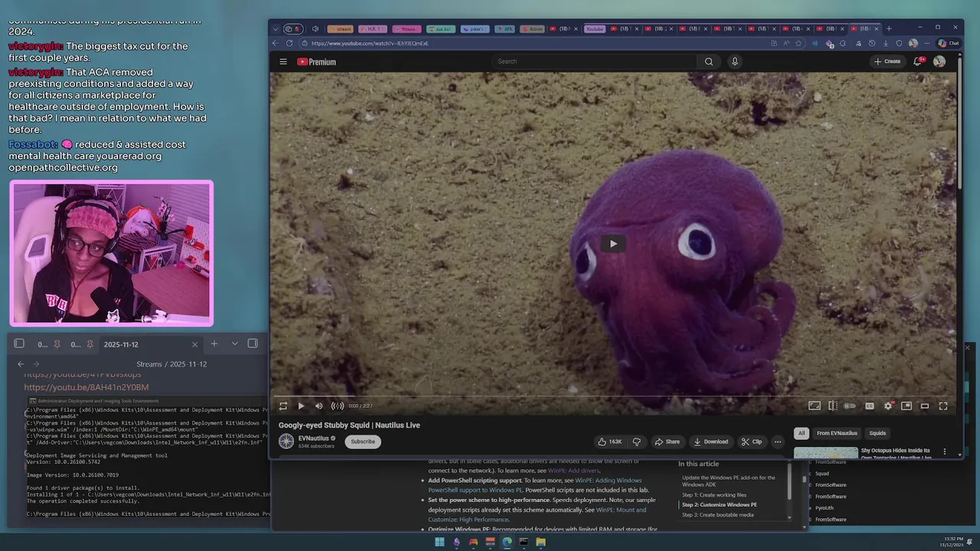Start voice search with the microphone
This screenshot has width=980, height=551.
tap(735, 61)
